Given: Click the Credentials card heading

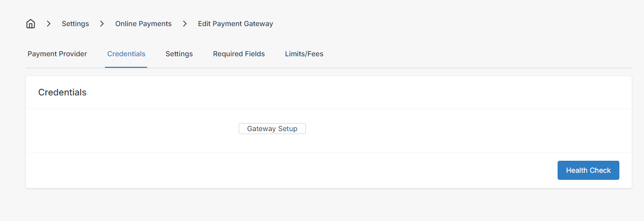Looking at the screenshot, I should coord(62,92).
